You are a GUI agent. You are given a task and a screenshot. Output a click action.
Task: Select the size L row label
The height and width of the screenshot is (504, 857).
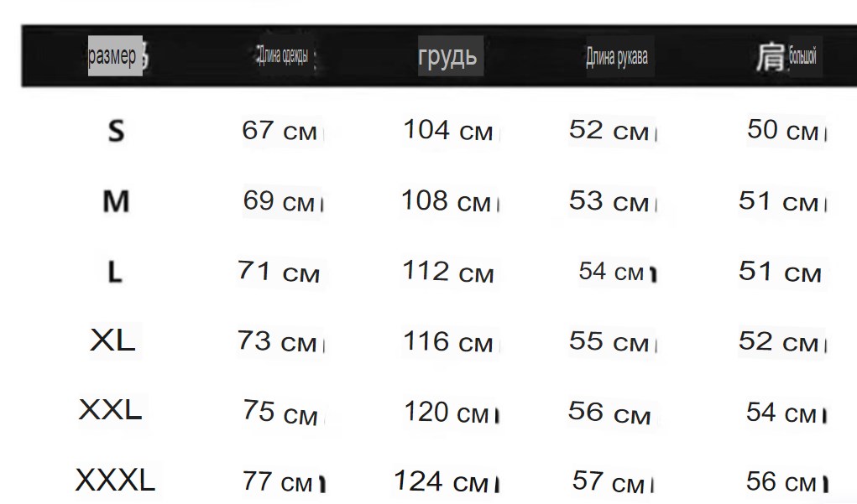tap(115, 272)
